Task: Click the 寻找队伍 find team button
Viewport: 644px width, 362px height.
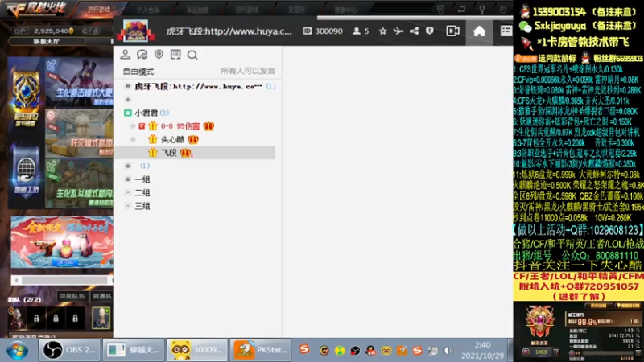Action: [72, 296]
